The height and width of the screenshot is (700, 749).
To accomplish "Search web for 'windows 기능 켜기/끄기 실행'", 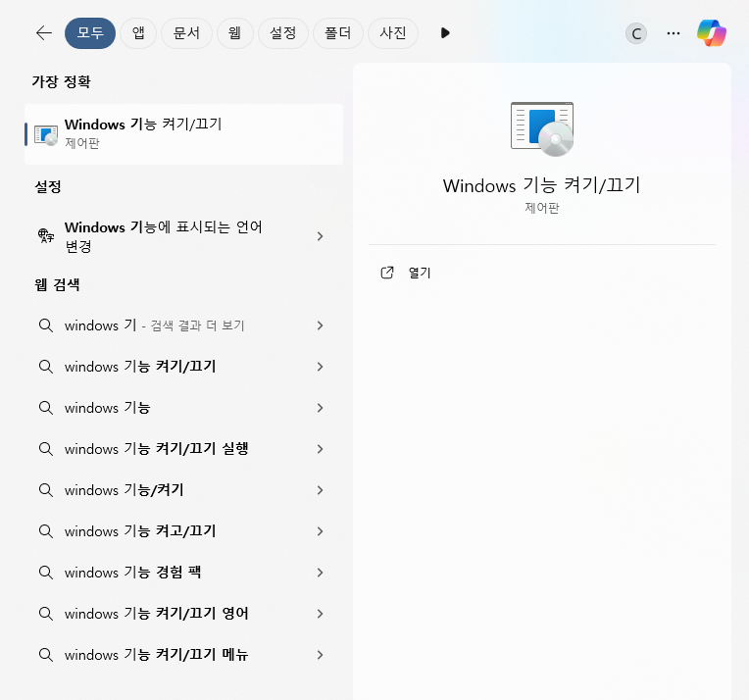I will pos(184,449).
